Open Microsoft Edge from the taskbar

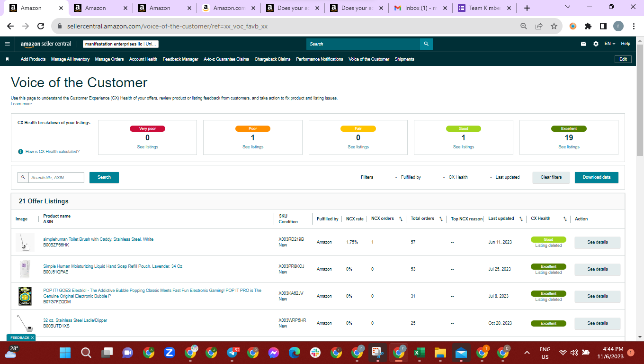click(295, 353)
